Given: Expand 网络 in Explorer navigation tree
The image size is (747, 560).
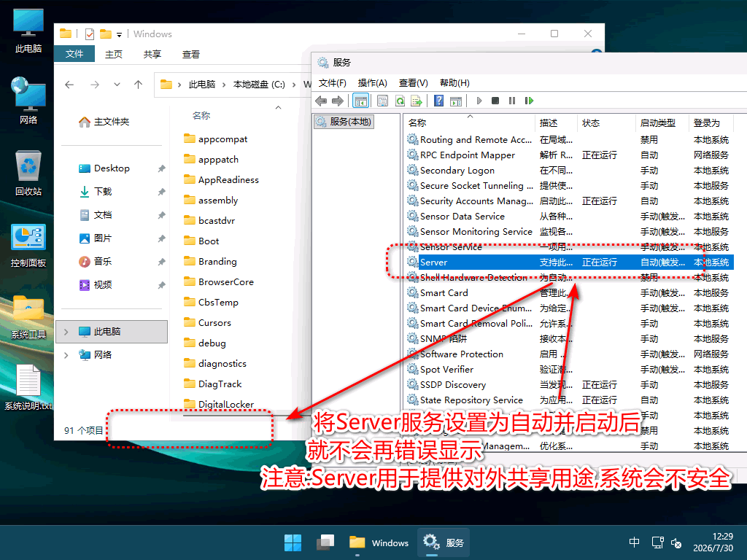Looking at the screenshot, I should pos(66,355).
